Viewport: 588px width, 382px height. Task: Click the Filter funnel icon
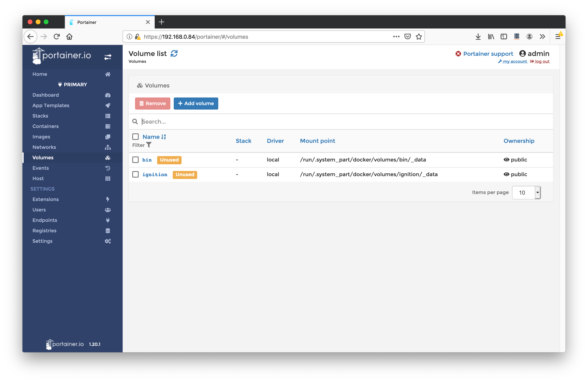click(x=149, y=145)
